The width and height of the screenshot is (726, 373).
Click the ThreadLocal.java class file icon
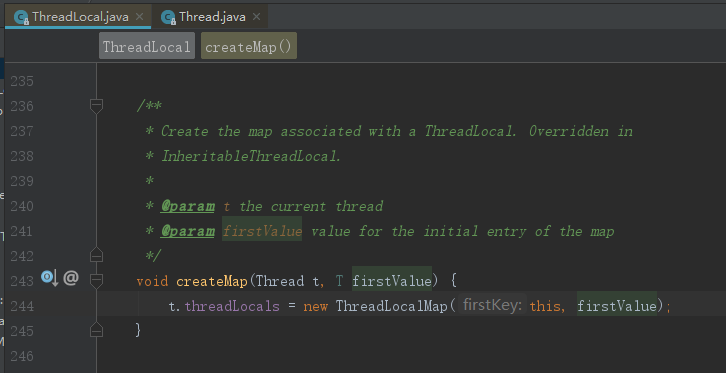pos(21,18)
